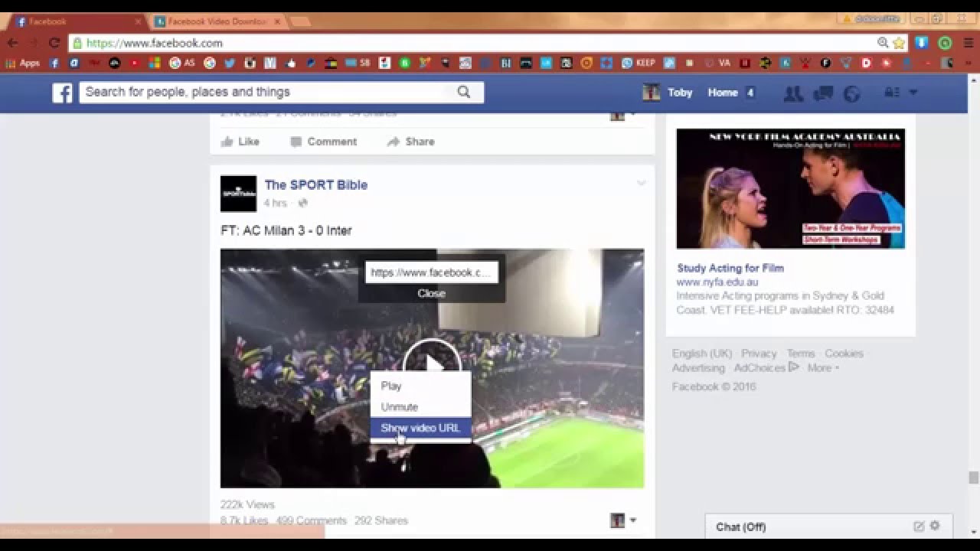Open the Chat (Off) bar
The height and width of the screenshot is (551, 980).
828,527
